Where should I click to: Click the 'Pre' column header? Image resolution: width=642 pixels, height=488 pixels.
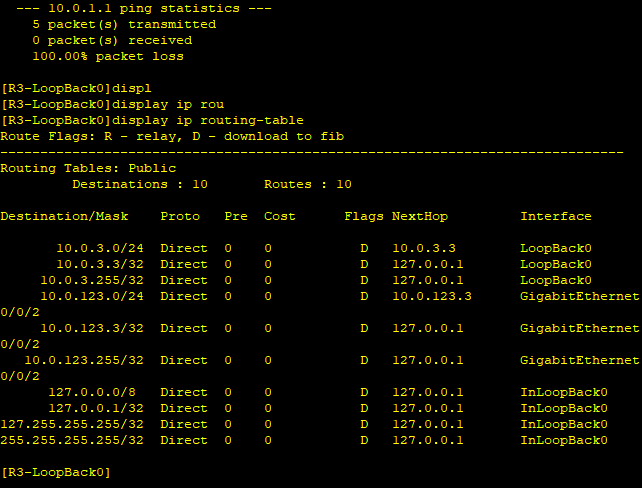pos(236,216)
